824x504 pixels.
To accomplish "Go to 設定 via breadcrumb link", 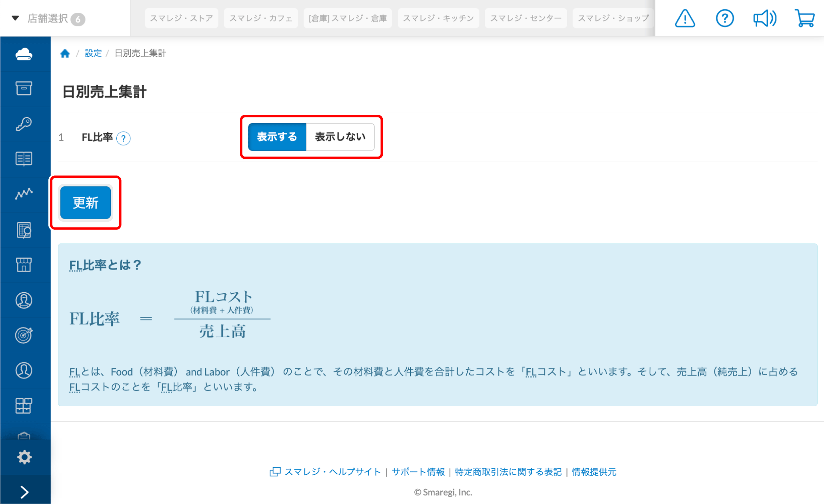I will pos(93,53).
